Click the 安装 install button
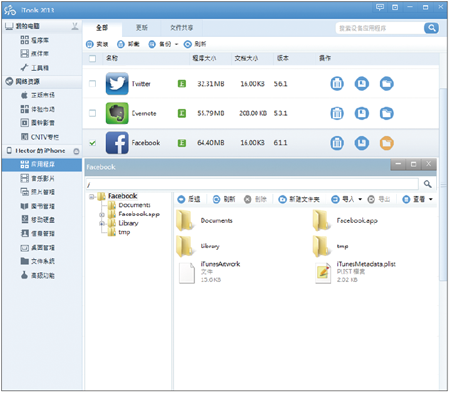The image size is (450, 393). (97, 44)
